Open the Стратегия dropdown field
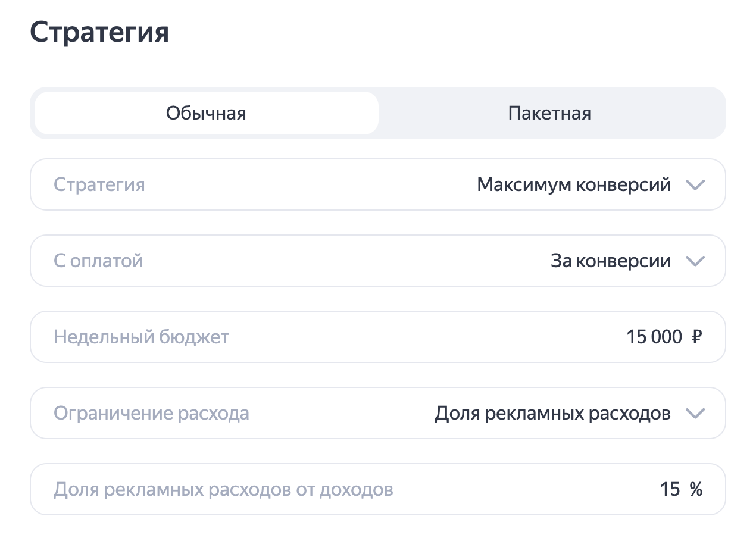This screenshot has height=538, width=756. pyautogui.click(x=377, y=184)
